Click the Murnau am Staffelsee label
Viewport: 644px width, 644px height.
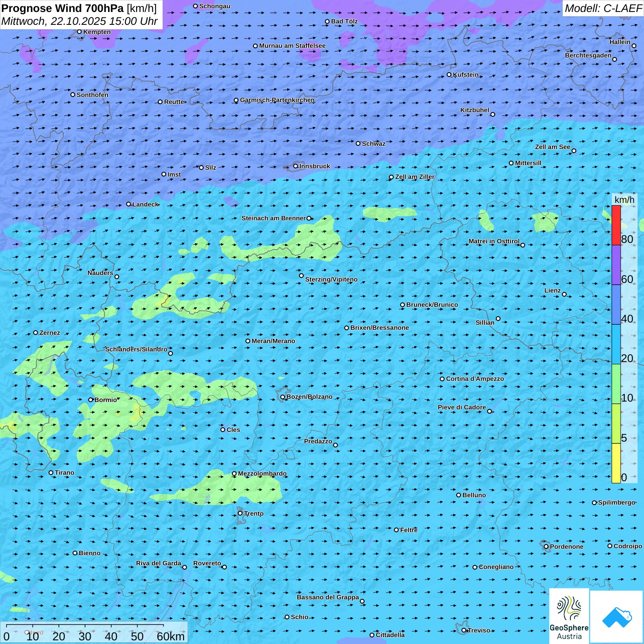click(x=292, y=46)
